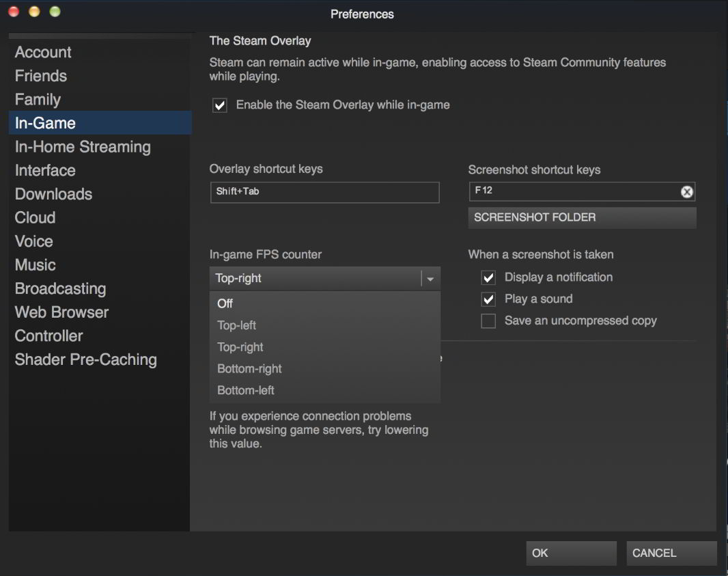Choose Top-right option in the open list
Image resolution: width=728 pixels, height=576 pixels.
[x=325, y=347]
